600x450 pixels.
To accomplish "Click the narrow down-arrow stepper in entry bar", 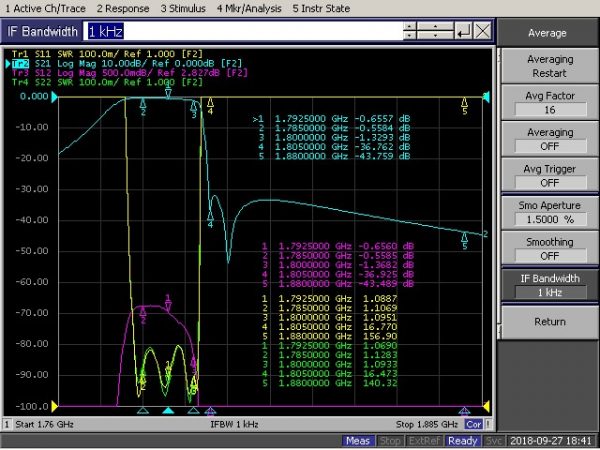I will pyautogui.click(x=409, y=36).
